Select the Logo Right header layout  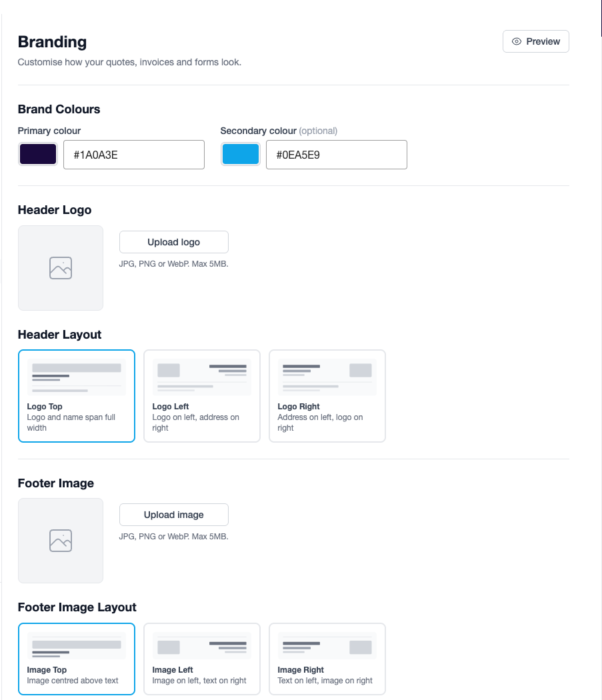point(327,396)
